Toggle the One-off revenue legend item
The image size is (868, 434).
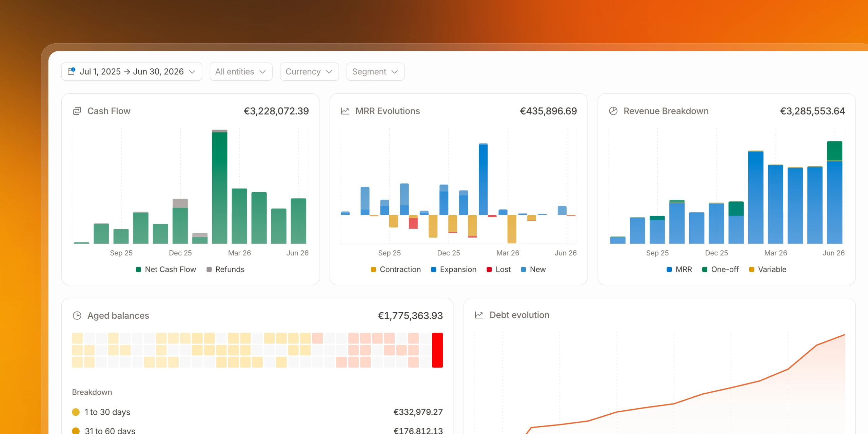(x=720, y=270)
